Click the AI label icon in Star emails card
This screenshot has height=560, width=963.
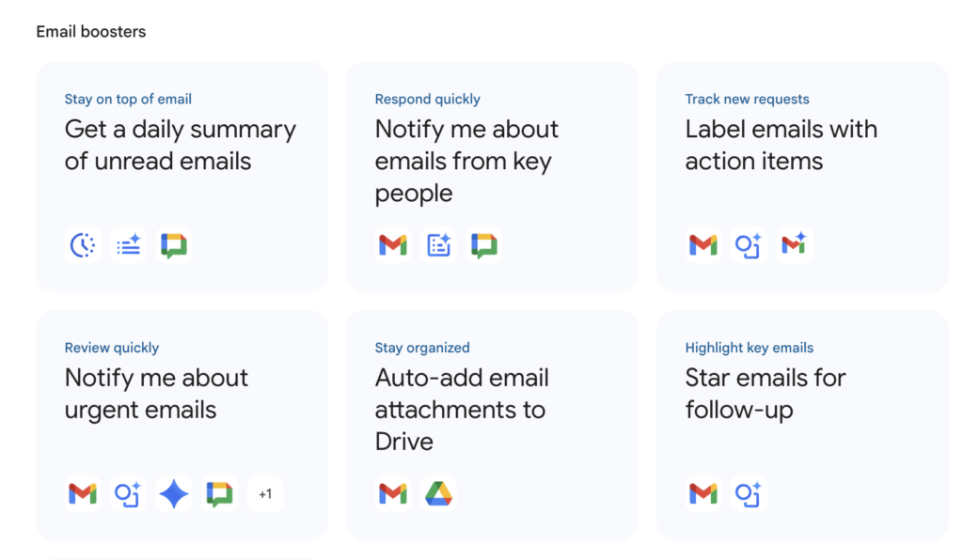749,494
